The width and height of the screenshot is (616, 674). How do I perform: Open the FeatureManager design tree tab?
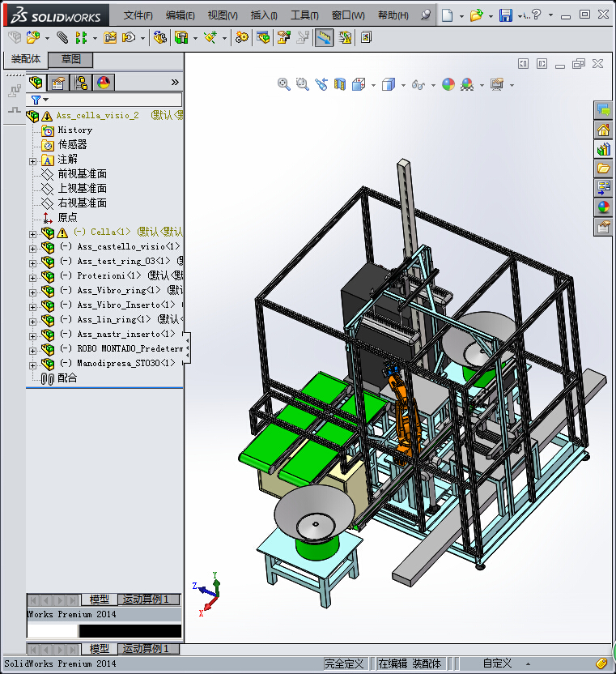tap(36, 82)
